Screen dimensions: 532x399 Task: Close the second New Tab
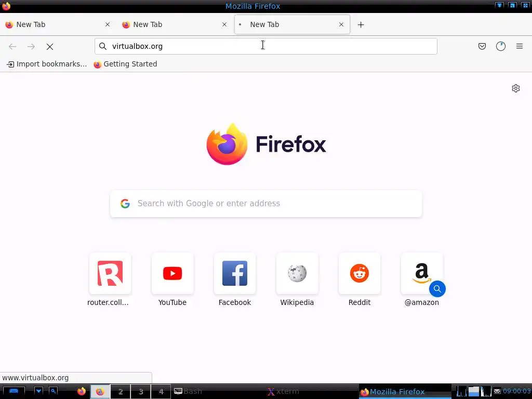224,24
